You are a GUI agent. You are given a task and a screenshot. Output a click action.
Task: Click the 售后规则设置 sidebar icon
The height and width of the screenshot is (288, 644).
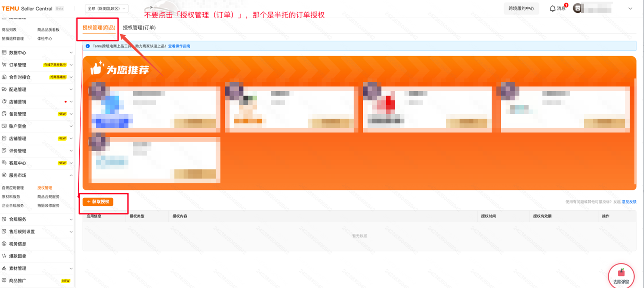pos(4,232)
